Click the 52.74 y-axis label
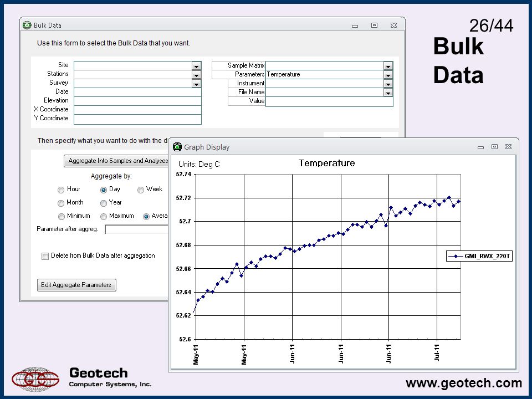 click(x=183, y=175)
